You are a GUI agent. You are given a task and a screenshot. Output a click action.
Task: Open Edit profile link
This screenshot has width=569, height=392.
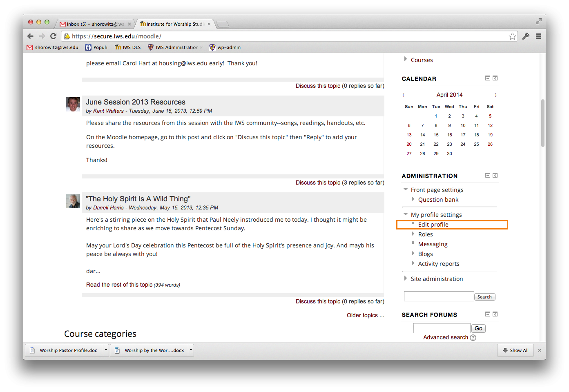click(433, 225)
